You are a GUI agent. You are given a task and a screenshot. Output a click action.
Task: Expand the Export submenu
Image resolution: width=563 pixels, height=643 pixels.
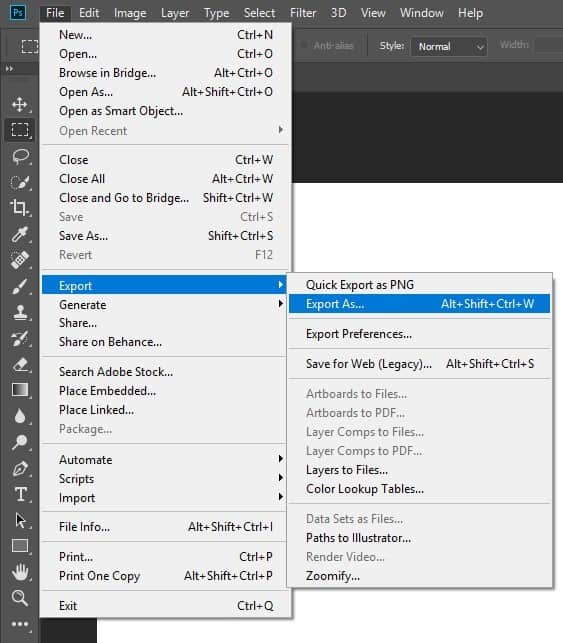[x=164, y=285]
